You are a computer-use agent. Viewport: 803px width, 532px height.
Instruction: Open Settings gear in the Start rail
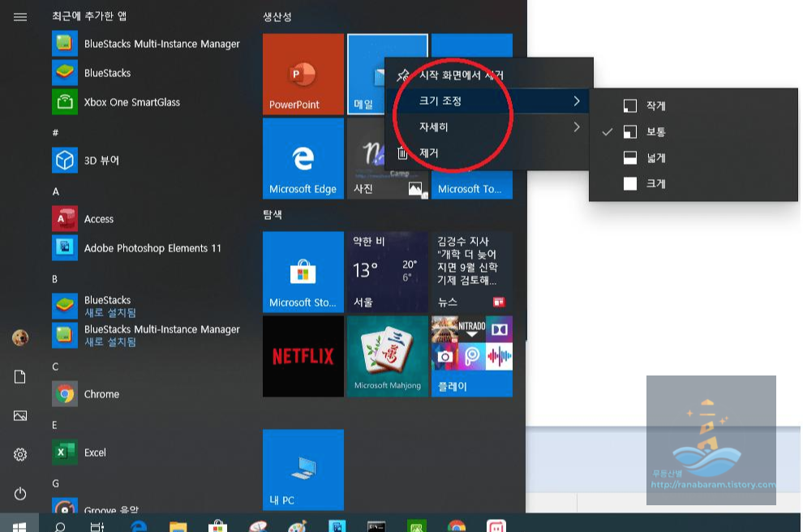(x=20, y=455)
